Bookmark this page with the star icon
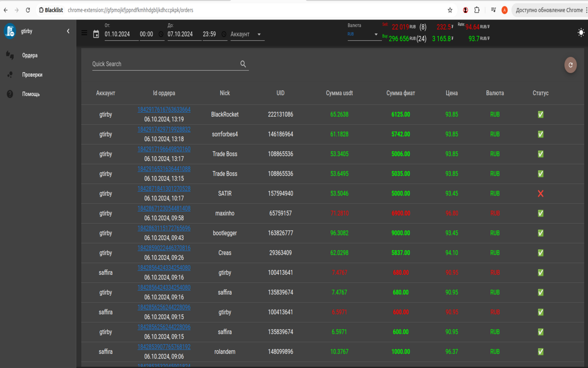This screenshot has width=588, height=368. click(450, 10)
